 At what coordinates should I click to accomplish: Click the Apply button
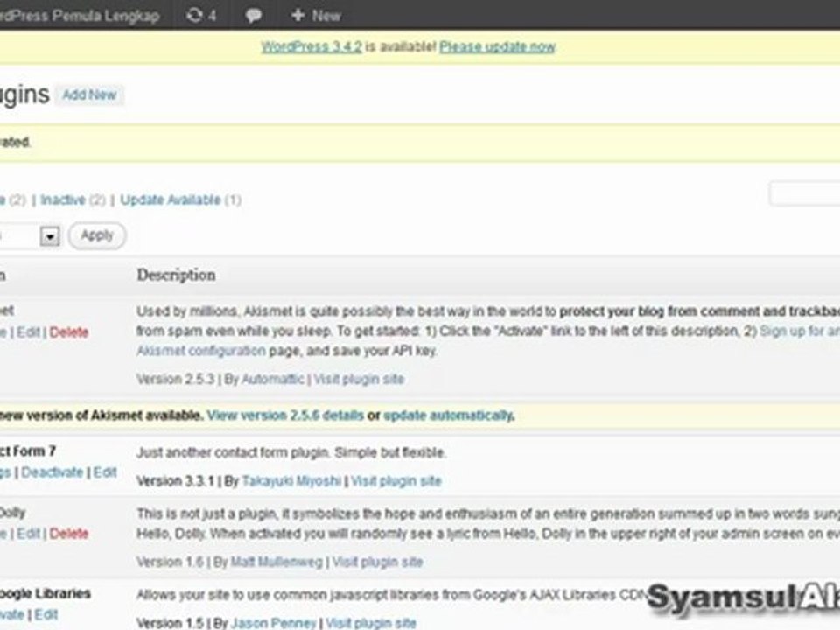97,235
